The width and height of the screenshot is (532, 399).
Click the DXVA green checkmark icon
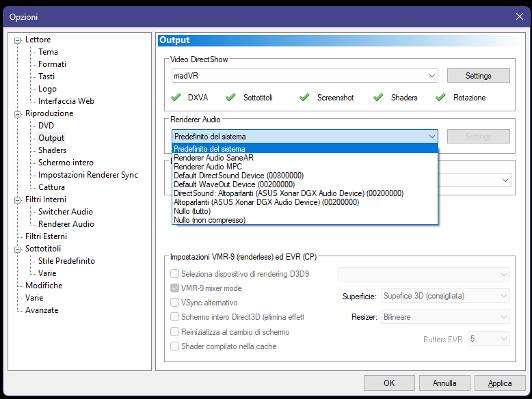[x=176, y=97]
